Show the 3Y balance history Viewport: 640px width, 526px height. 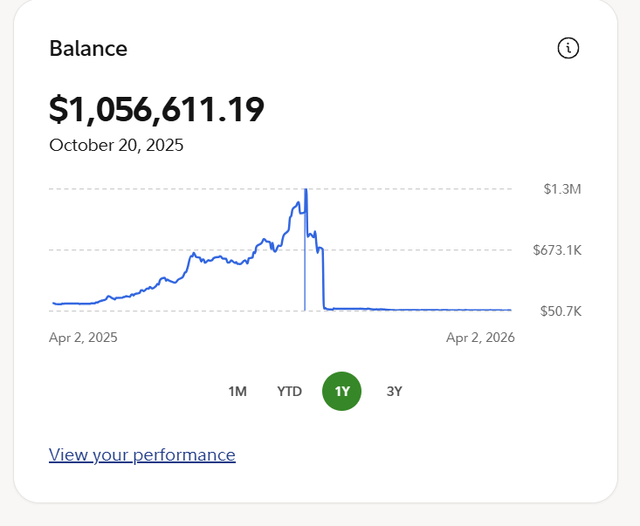pos(394,391)
